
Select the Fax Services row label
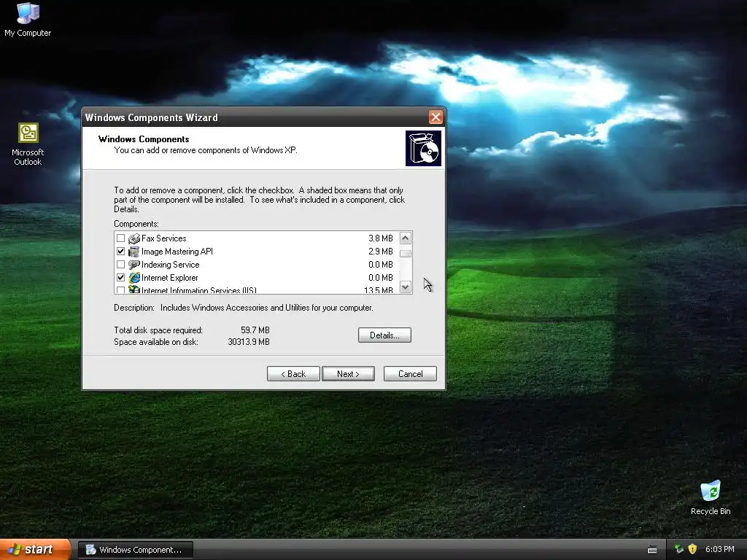pyautogui.click(x=164, y=238)
